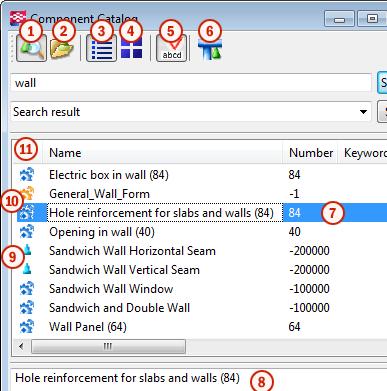The width and height of the screenshot is (387, 391).
Task: Open the folder view toolbar icon
Action: tap(62, 48)
